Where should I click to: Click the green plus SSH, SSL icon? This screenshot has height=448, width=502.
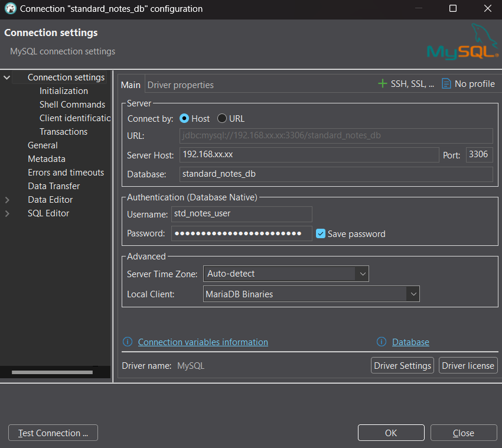pyautogui.click(x=383, y=84)
